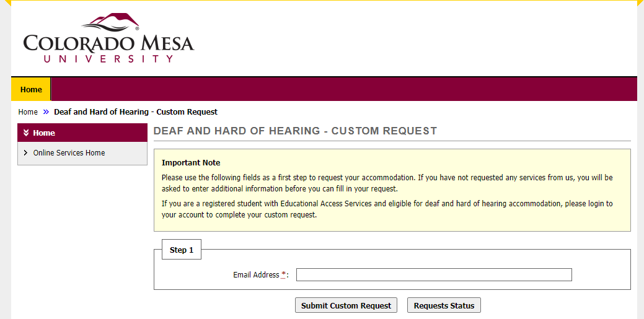Open the Home breadcrumb link
The image size is (644, 319).
(x=28, y=112)
